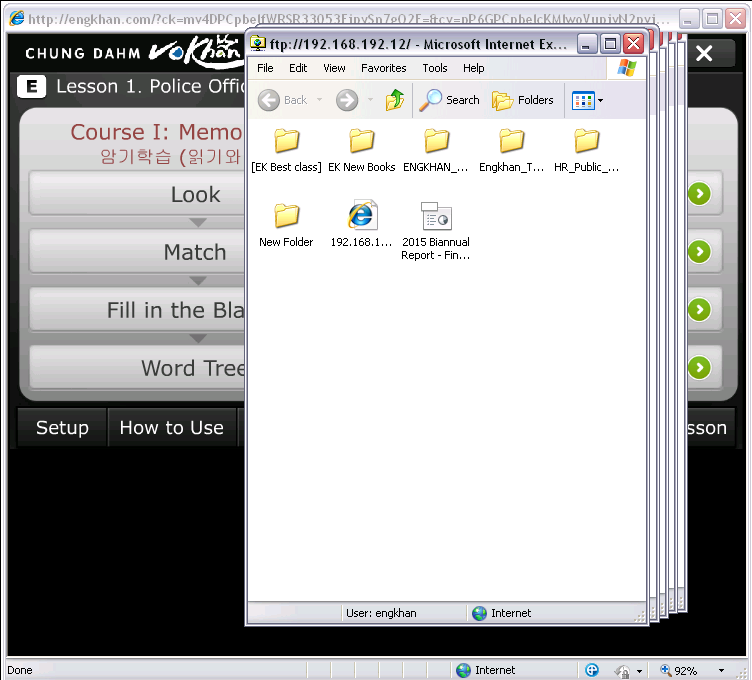Image resolution: width=752 pixels, height=680 pixels.
Task: Click the Windows flag logo in toolbar
Action: (x=626, y=68)
